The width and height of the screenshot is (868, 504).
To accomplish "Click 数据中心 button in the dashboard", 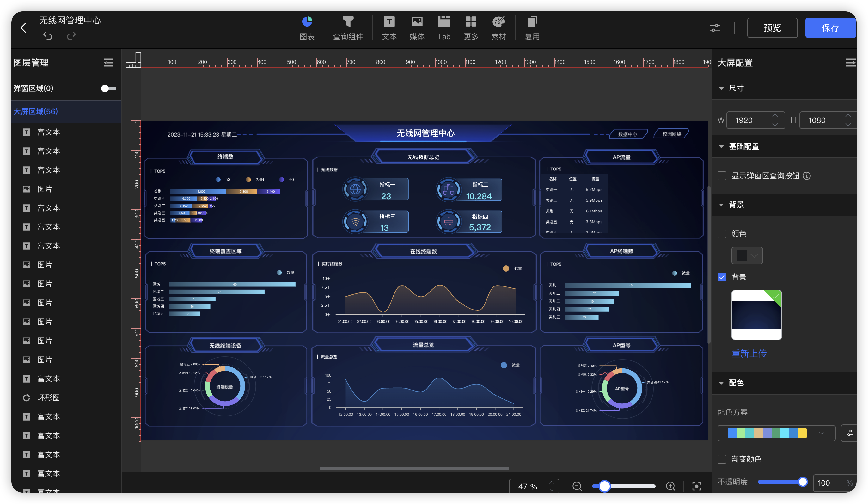I will click(627, 134).
